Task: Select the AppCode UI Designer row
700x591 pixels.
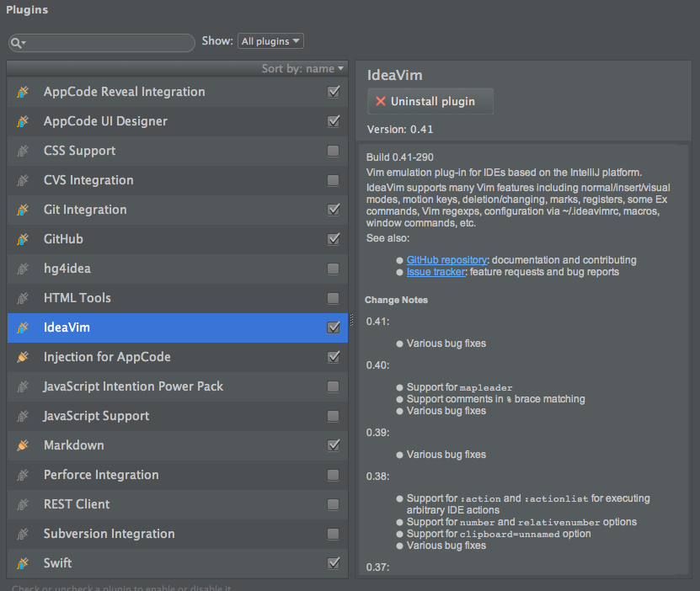Action: point(177,121)
